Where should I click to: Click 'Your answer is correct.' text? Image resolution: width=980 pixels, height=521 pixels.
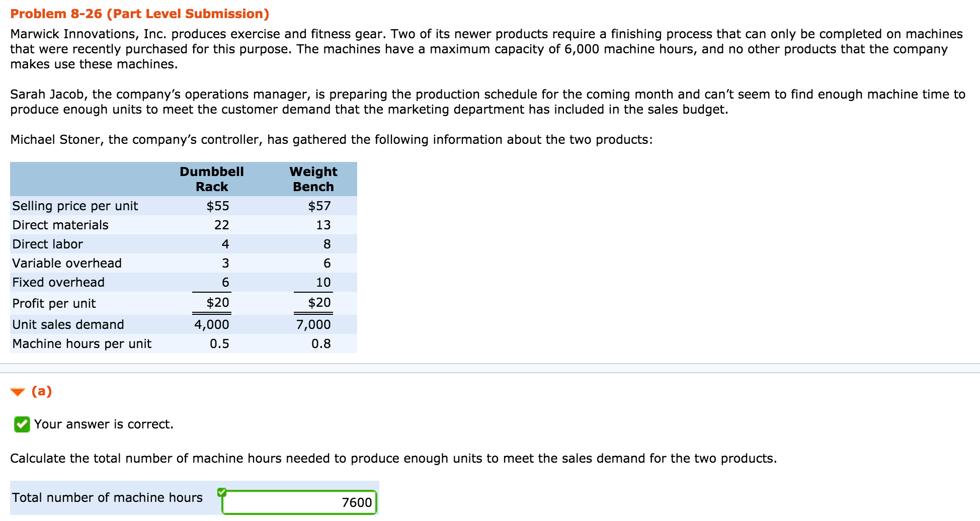click(x=103, y=424)
